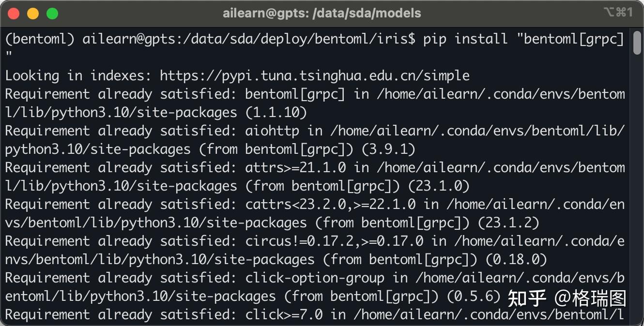Click the ⌥⌘1 window shortcut indicator
Screen dimensions: 644x326
pos(618,13)
